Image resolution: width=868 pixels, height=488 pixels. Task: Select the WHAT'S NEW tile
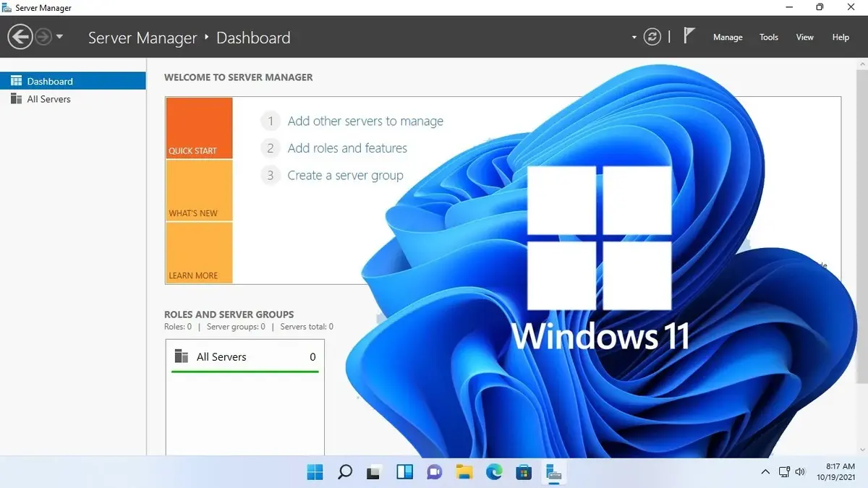click(199, 190)
